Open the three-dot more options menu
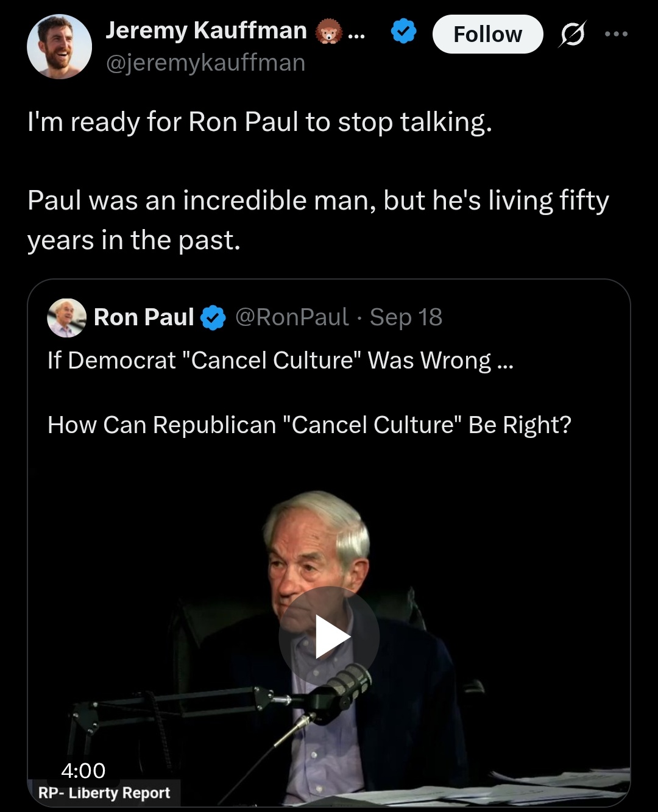Viewport: 658px width, 812px height. 616,34
